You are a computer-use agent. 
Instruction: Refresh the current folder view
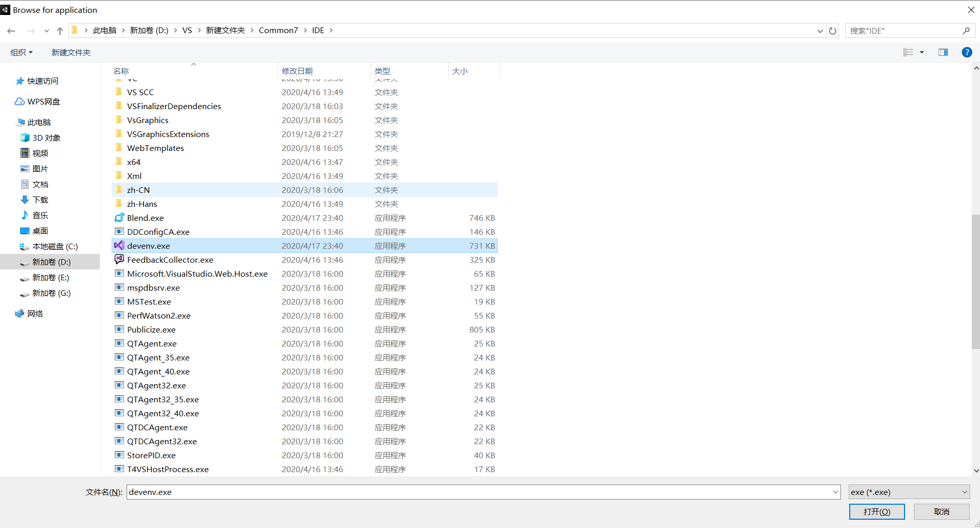pyautogui.click(x=832, y=31)
